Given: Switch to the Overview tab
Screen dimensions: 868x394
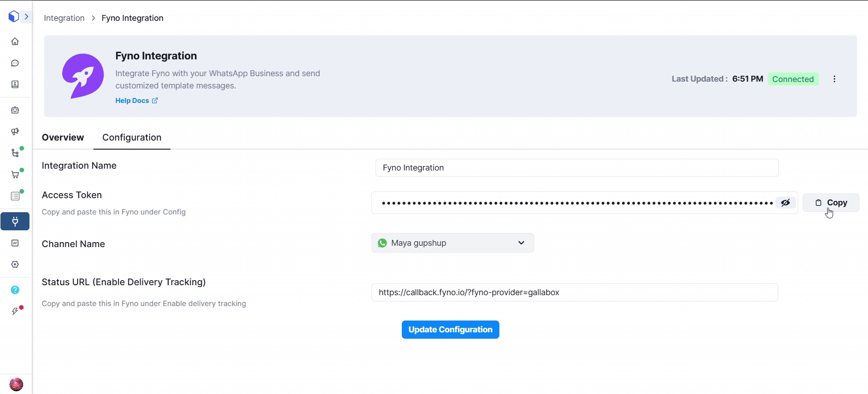Looking at the screenshot, I should 63,137.
